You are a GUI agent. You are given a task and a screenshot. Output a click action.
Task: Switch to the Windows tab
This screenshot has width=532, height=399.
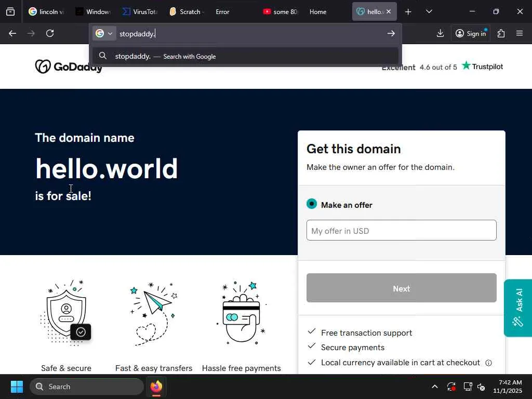point(93,11)
